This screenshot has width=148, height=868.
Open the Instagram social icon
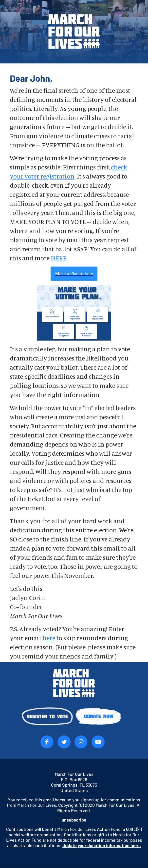[81, 742]
